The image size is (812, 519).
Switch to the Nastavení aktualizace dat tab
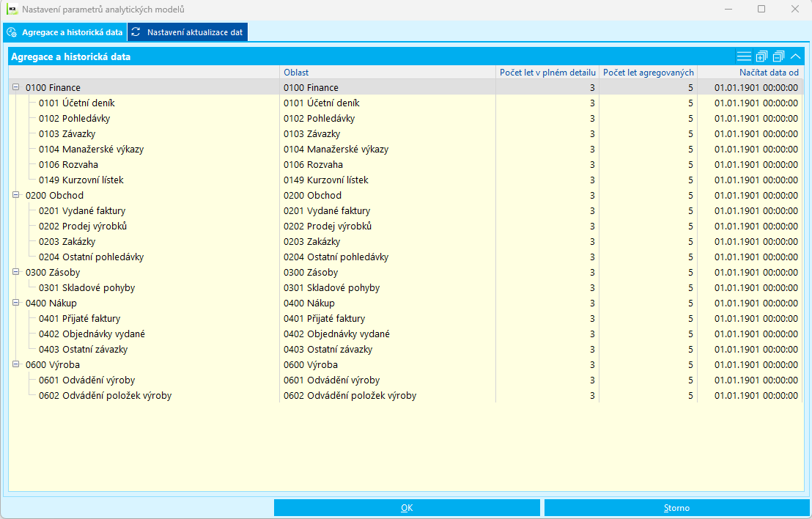(x=188, y=32)
